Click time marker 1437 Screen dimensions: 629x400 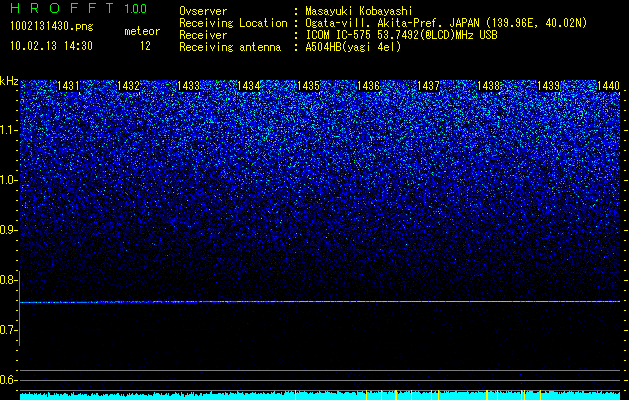[x=428, y=86]
